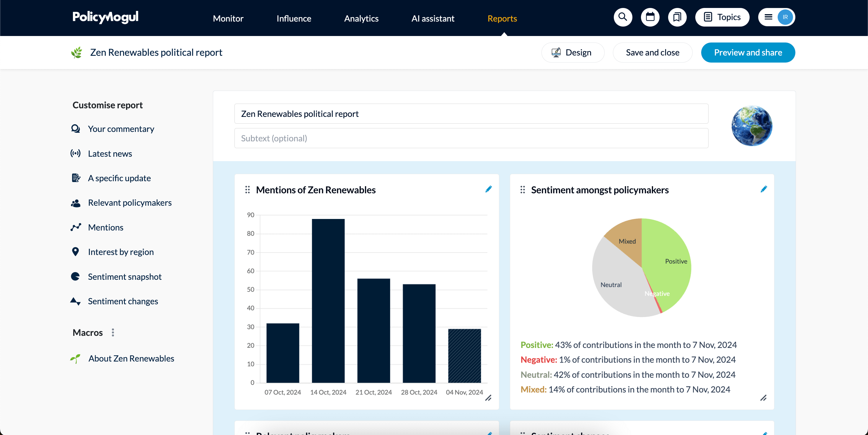Screen dimensions: 868x435
Task: Add Sentiment snapshot to the report
Action: (x=124, y=277)
